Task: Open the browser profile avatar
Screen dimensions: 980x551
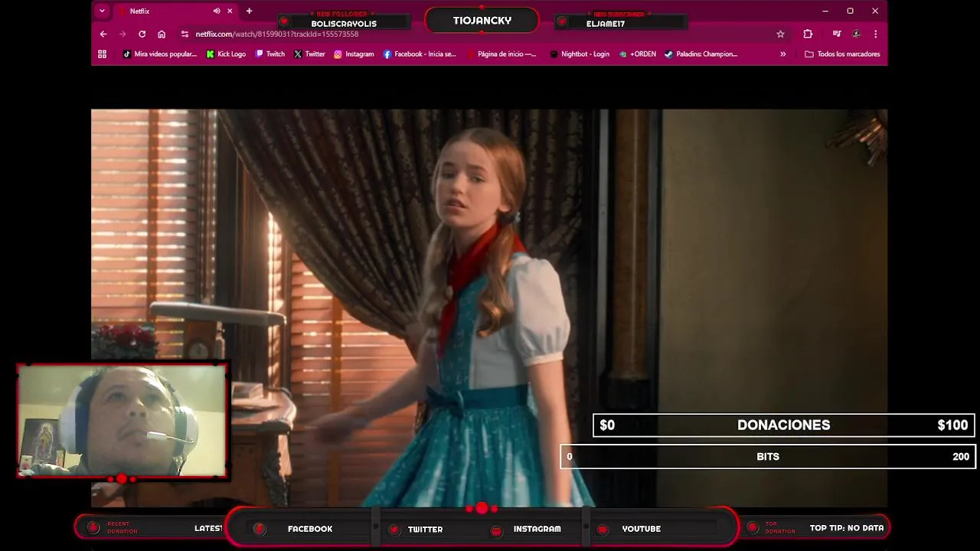Action: [856, 34]
